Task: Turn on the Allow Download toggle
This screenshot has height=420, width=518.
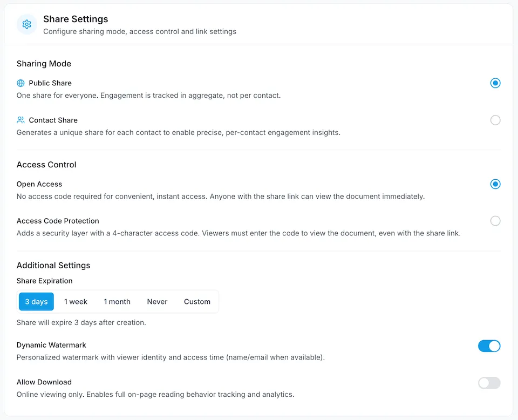Action: click(489, 383)
